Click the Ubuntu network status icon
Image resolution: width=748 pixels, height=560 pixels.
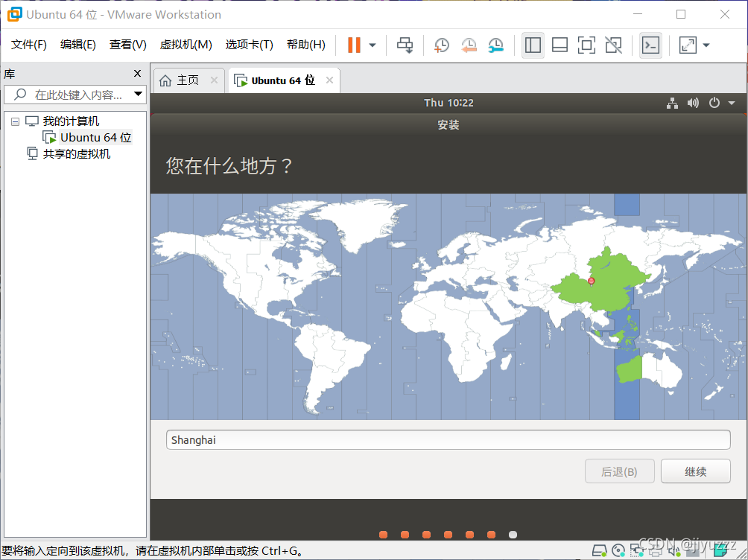672,103
